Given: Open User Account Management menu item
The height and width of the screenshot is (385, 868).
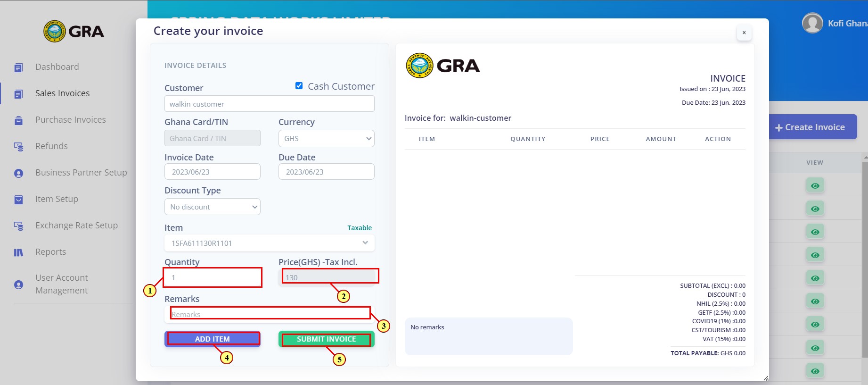Looking at the screenshot, I should 62,284.
